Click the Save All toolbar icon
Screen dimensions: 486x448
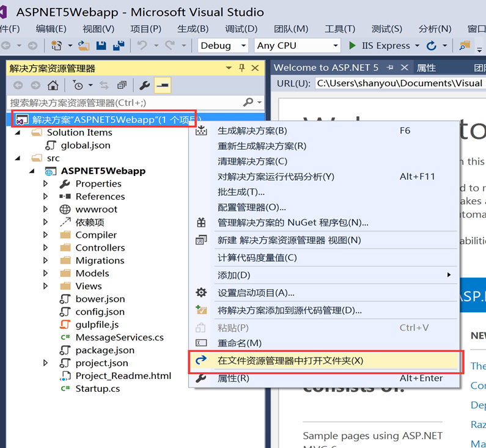click(119, 46)
